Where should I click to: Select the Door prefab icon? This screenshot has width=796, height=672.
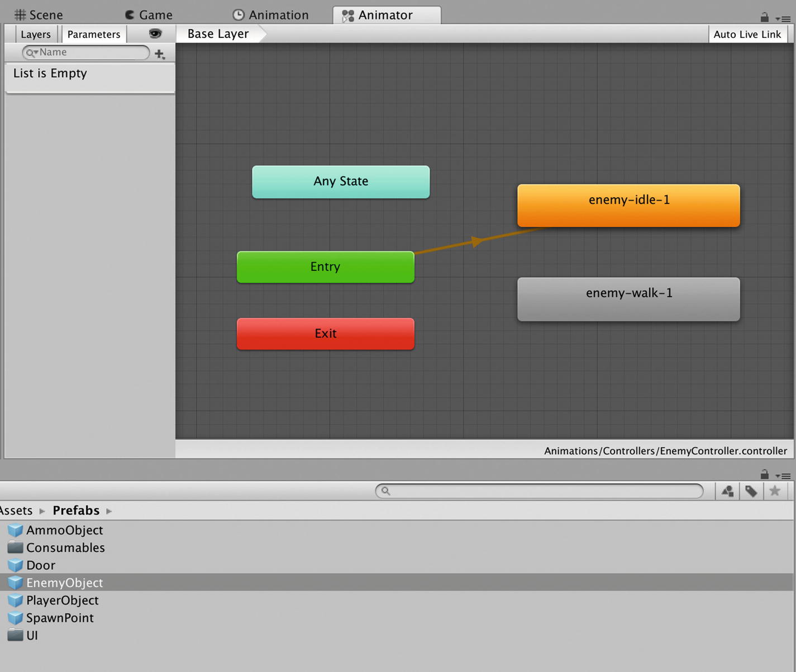15,565
